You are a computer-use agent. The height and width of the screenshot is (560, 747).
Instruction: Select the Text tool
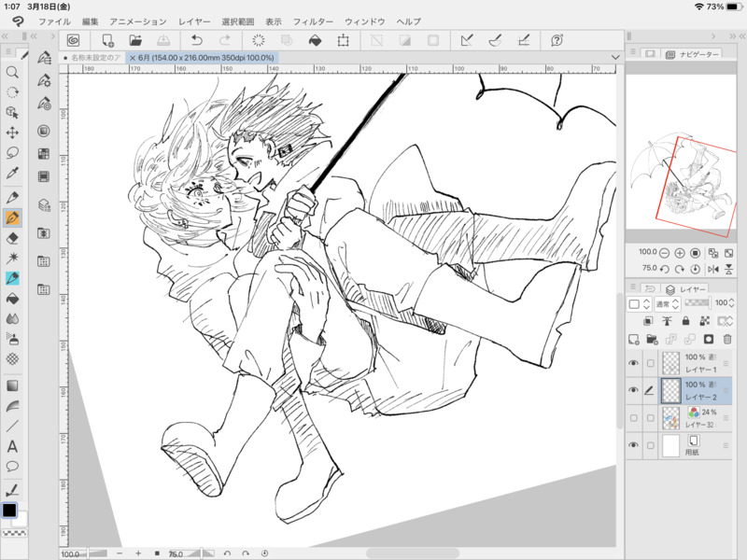(x=12, y=446)
